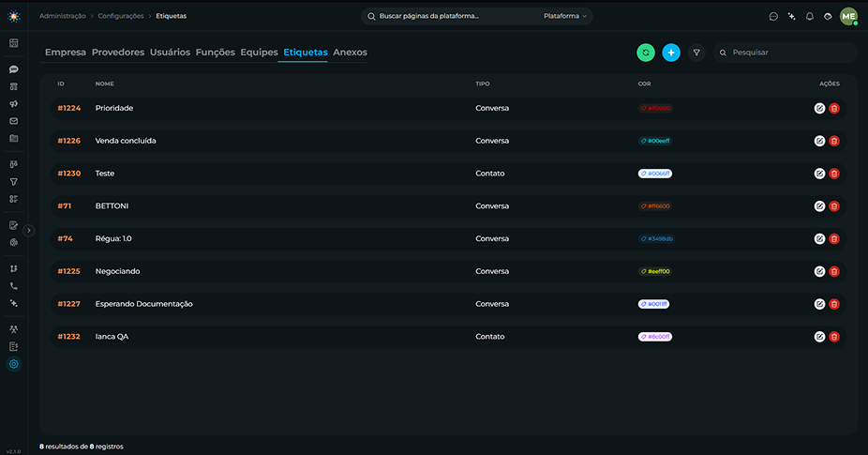Image resolution: width=868 pixels, height=455 pixels.
Task: Open the filter icon beside search
Action: [696, 53]
